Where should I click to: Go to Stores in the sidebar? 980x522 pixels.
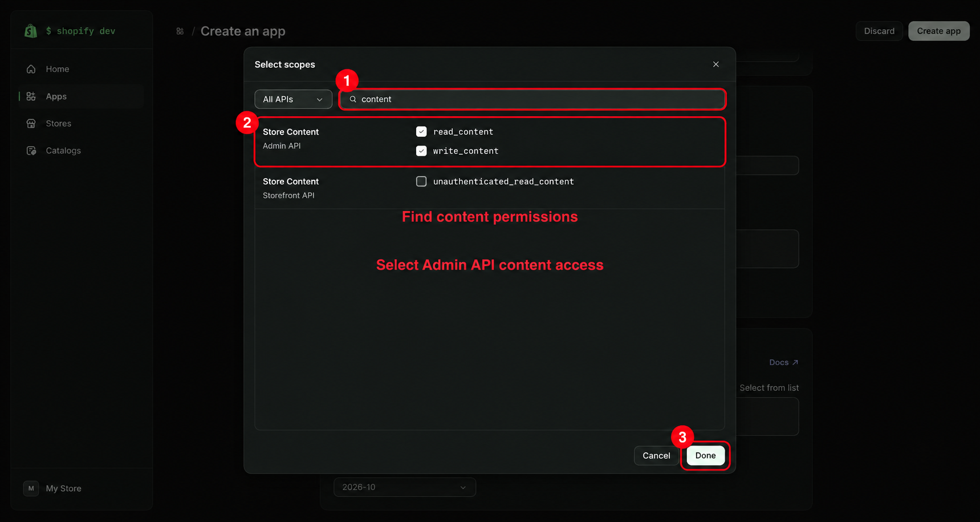pos(82,123)
